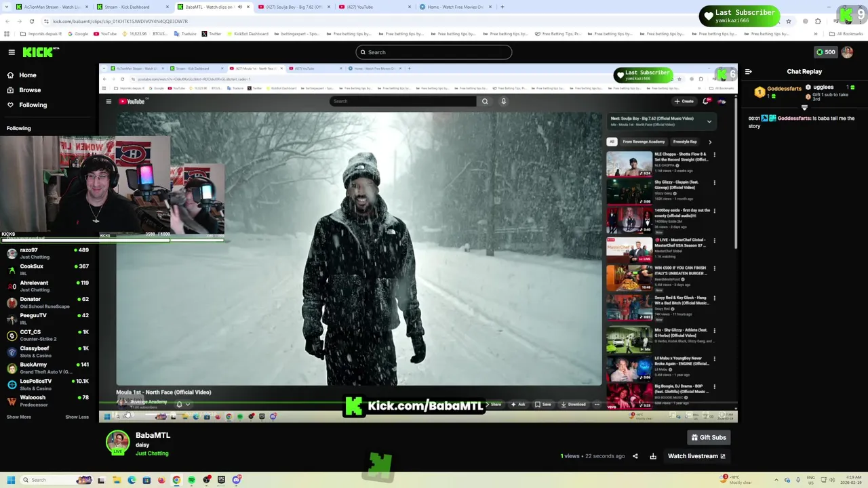
Task: Click the browser back arrow
Action: click(x=7, y=21)
